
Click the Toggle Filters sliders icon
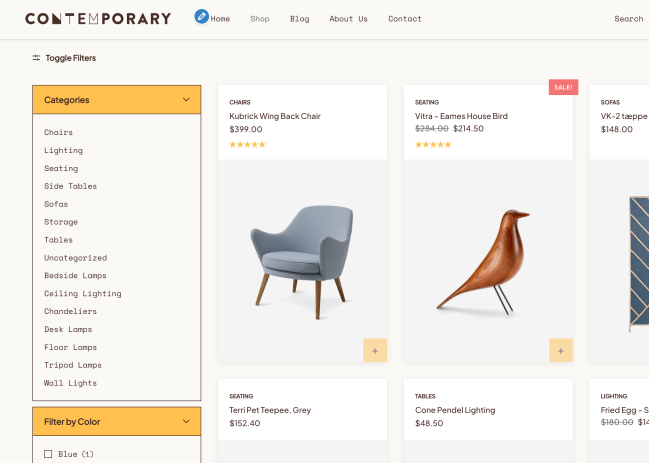click(36, 58)
